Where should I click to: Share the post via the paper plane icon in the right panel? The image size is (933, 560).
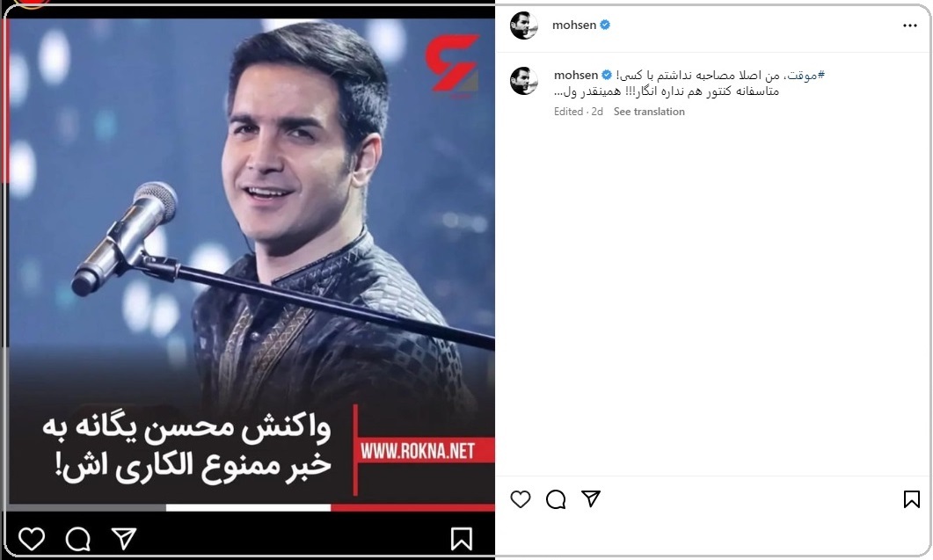[x=591, y=498]
